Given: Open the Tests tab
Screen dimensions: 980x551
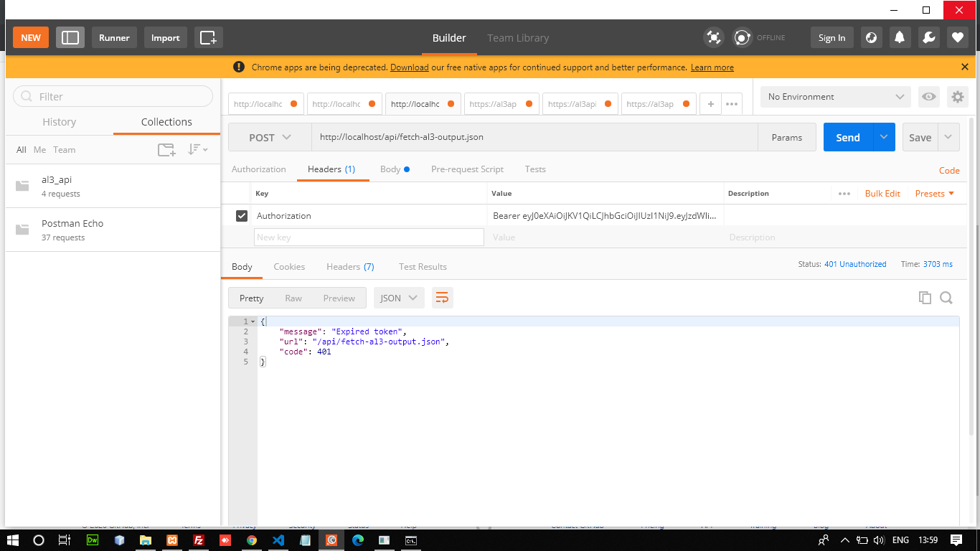Looking at the screenshot, I should [x=535, y=169].
